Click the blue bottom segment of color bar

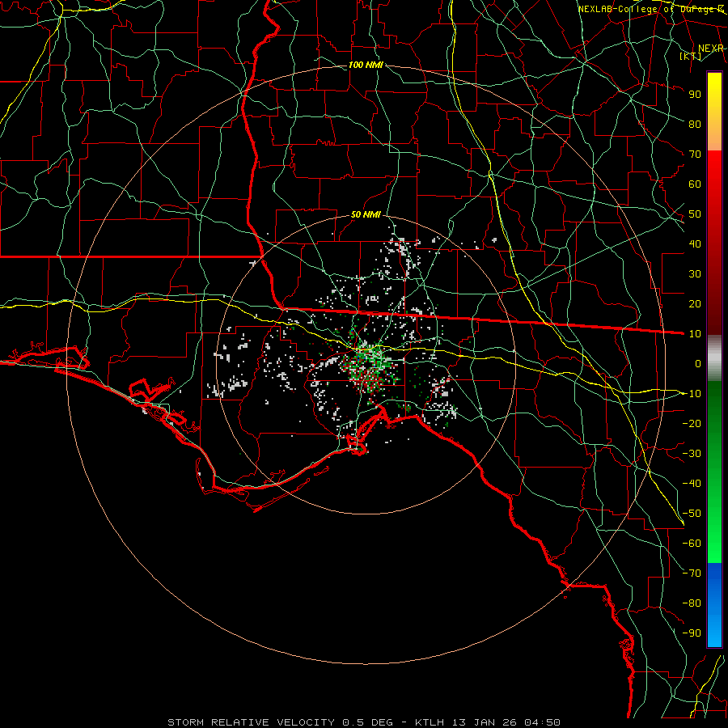pyautogui.click(x=714, y=605)
